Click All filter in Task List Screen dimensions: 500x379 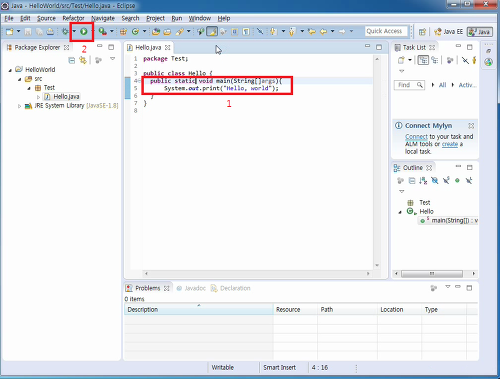click(x=442, y=85)
